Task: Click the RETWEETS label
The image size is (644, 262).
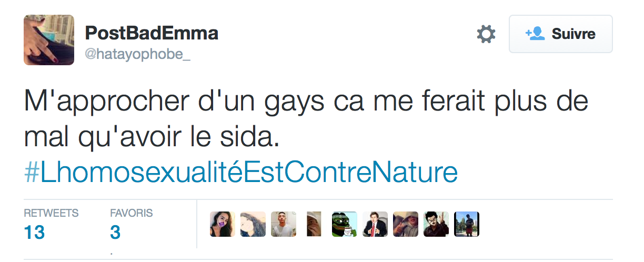Action: tap(51, 213)
